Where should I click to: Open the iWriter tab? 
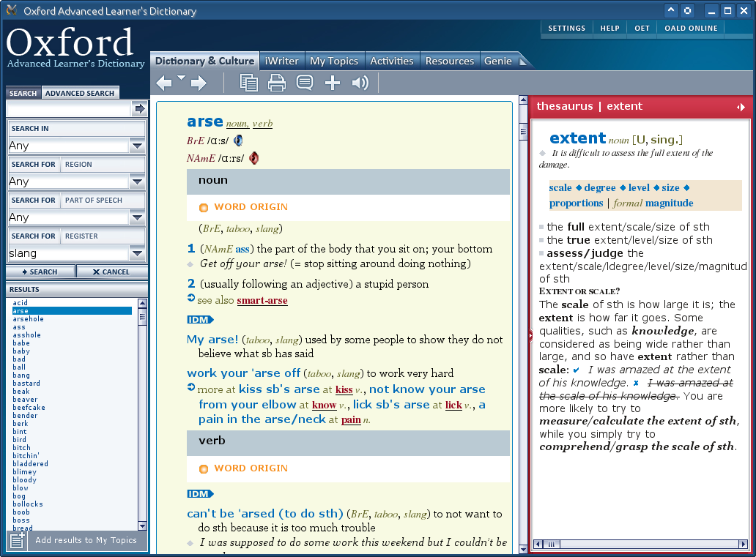(x=282, y=61)
